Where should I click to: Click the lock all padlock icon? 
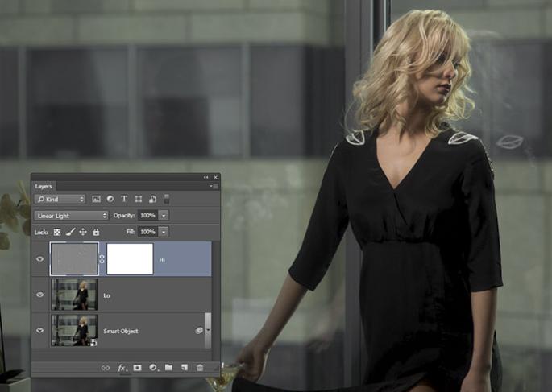96,232
